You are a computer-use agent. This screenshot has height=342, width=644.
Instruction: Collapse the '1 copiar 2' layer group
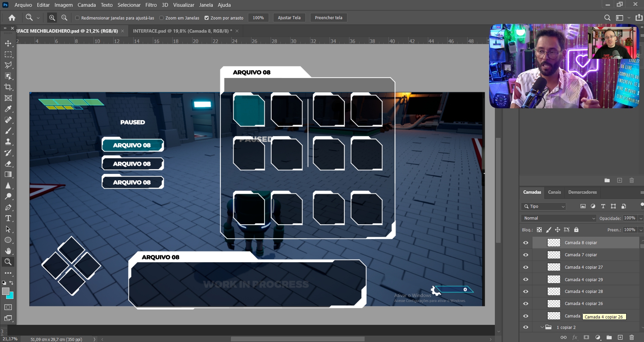542,327
